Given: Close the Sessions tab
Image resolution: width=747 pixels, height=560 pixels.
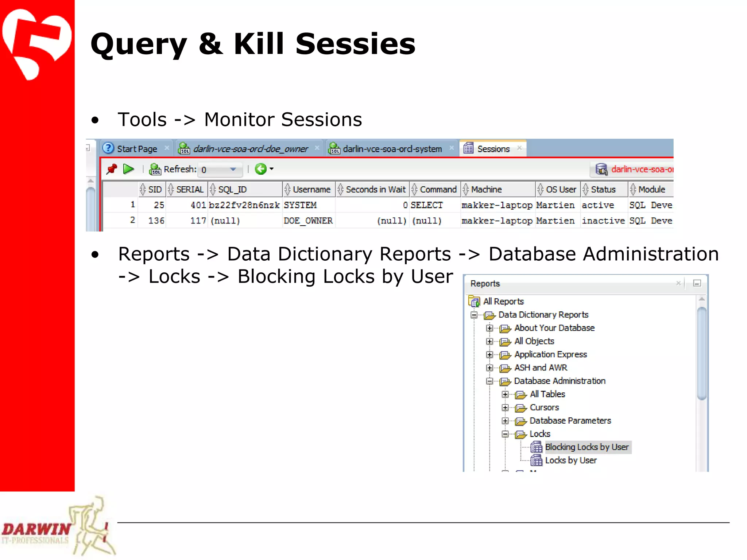Looking at the screenshot, I should click(519, 148).
